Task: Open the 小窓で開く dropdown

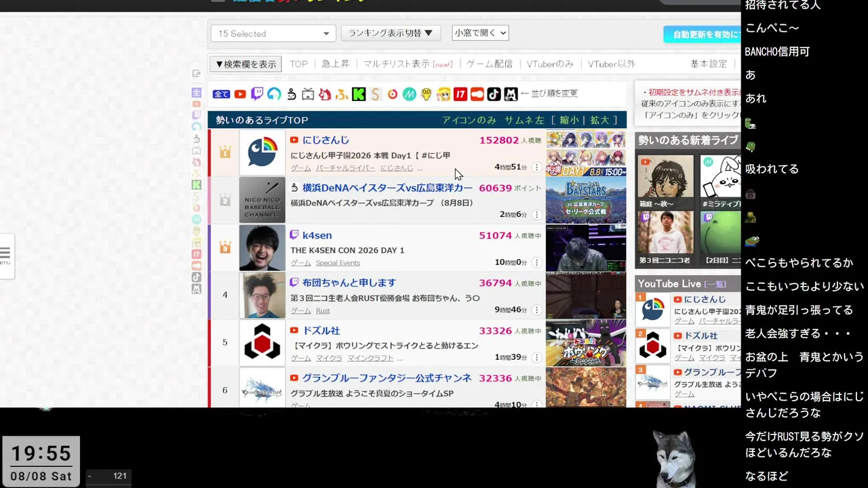Action: tap(480, 33)
